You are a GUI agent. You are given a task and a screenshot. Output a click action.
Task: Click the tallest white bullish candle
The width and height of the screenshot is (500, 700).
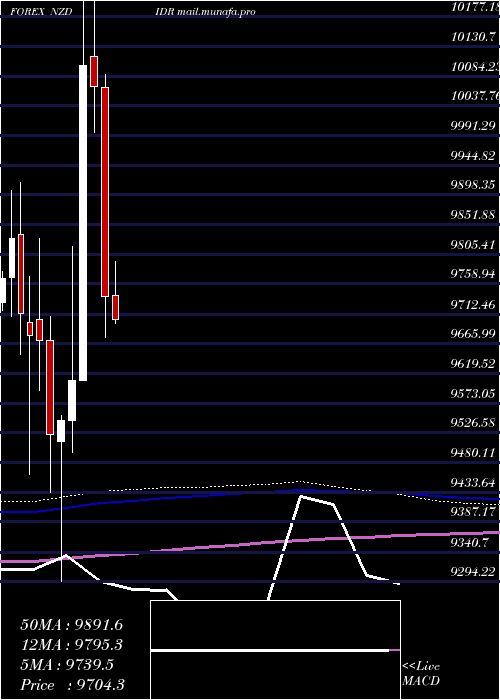83,223
